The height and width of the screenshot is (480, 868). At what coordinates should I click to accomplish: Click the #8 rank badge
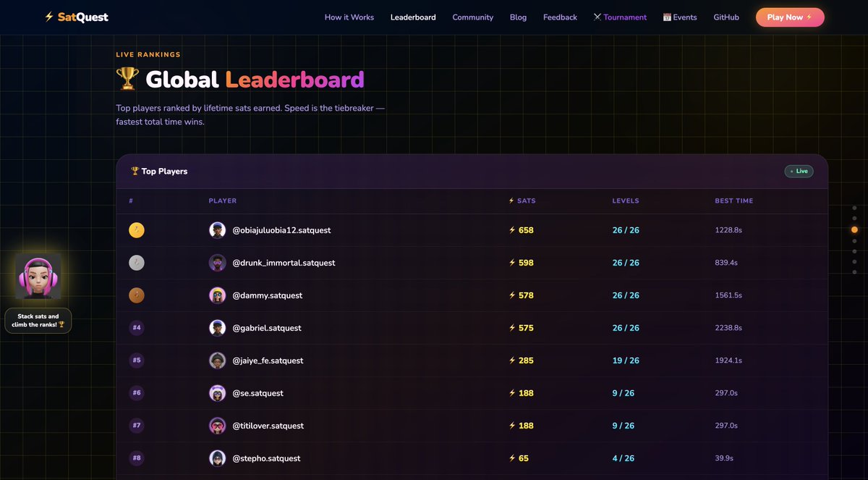(137, 458)
